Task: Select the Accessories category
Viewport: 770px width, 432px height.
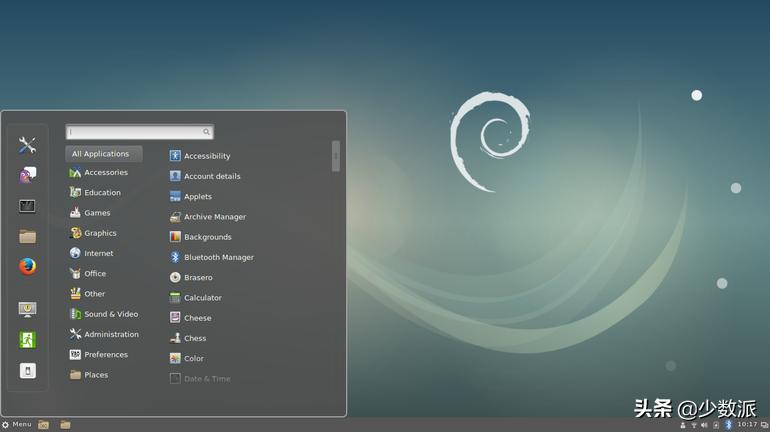Action: point(99,172)
